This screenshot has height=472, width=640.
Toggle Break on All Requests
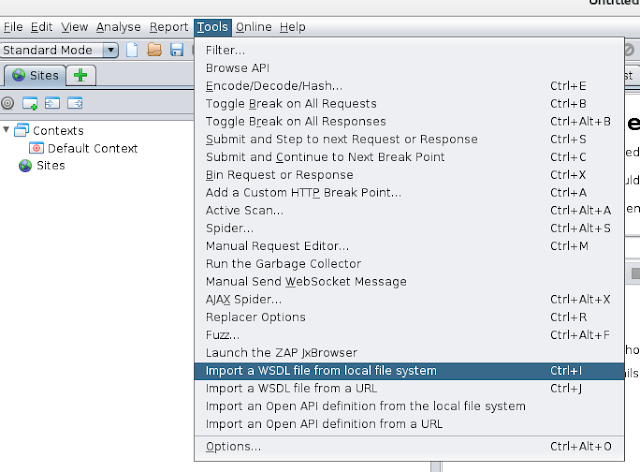(291, 103)
